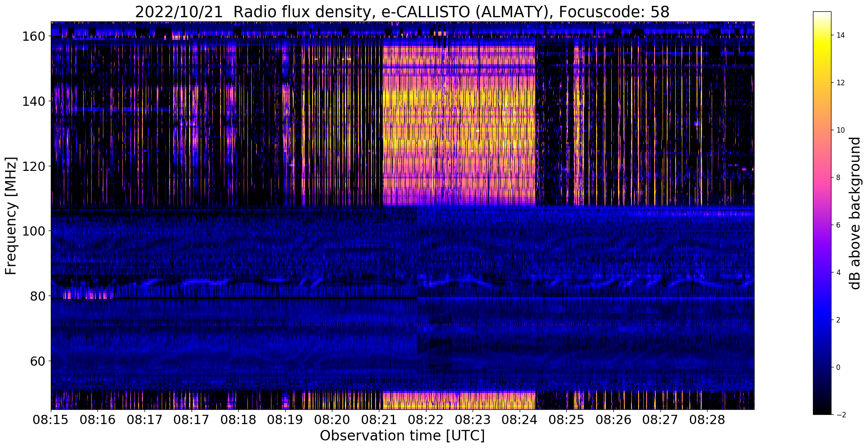Select the 8 dB colorbar tick label
Image resolution: width=868 pixels, height=448 pixels.
839,178
